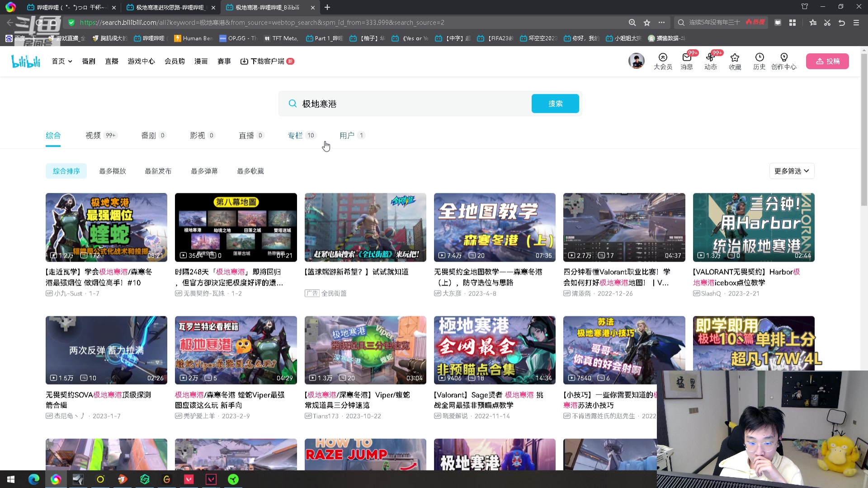868x488 pixels.
Task: Close the 极地寒港进攻思路 browser tab
Action: pyautogui.click(x=213, y=8)
